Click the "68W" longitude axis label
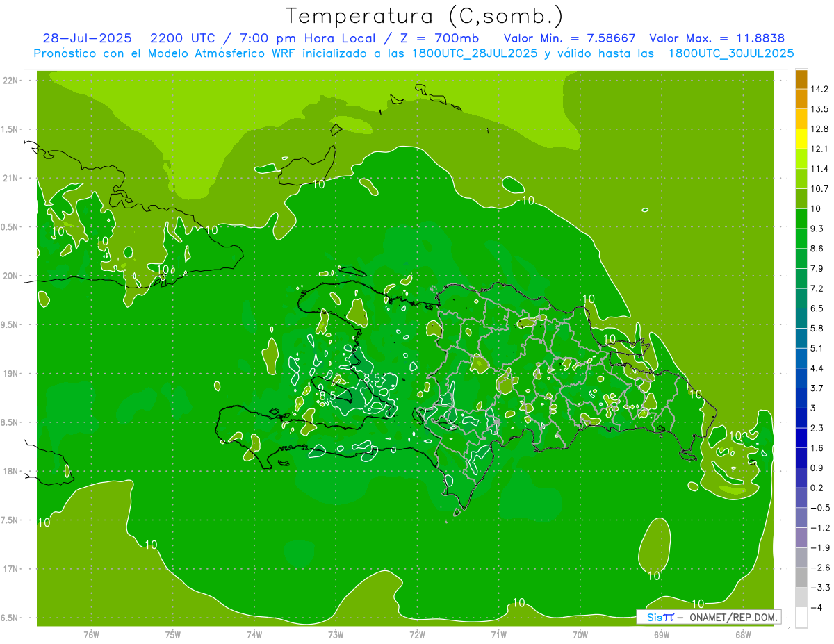Screen dimensions: 834x644 pos(743,635)
